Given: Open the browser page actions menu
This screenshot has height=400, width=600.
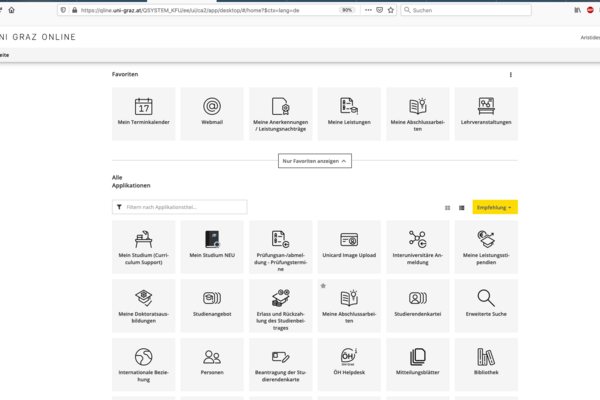Looking at the screenshot, I should [368, 10].
